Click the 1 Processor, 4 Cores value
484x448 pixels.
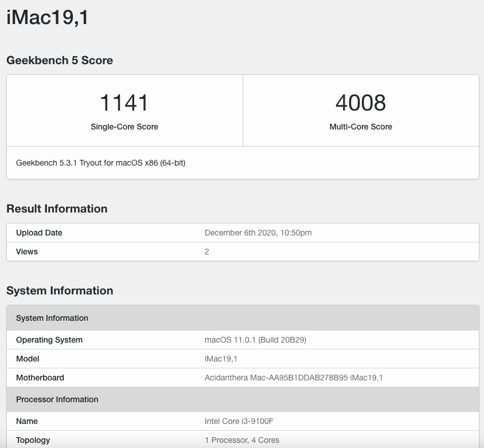[x=242, y=440]
